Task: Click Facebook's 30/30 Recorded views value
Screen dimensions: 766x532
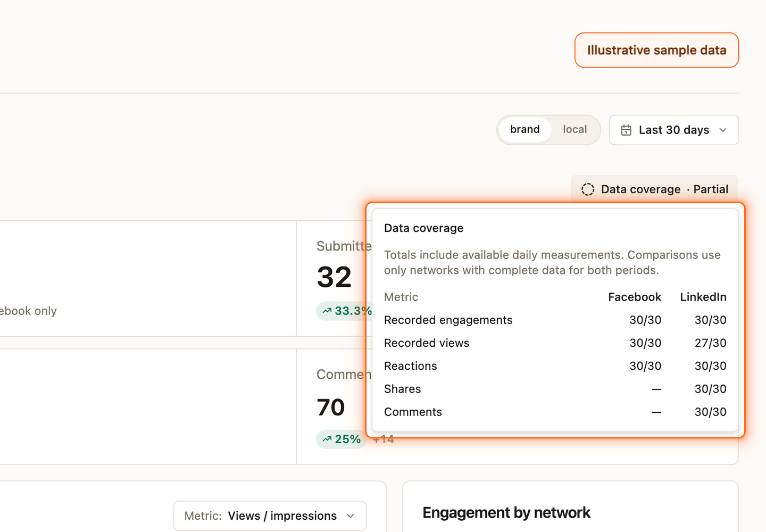Action: tap(645, 343)
